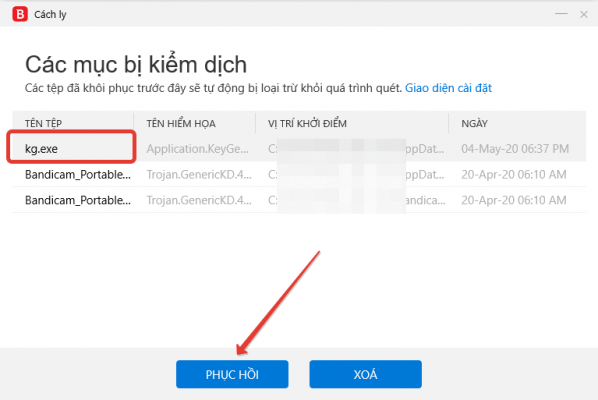The width and height of the screenshot is (598, 400).
Task: Select the kg.exe quarantined file row
Action: tap(299, 149)
